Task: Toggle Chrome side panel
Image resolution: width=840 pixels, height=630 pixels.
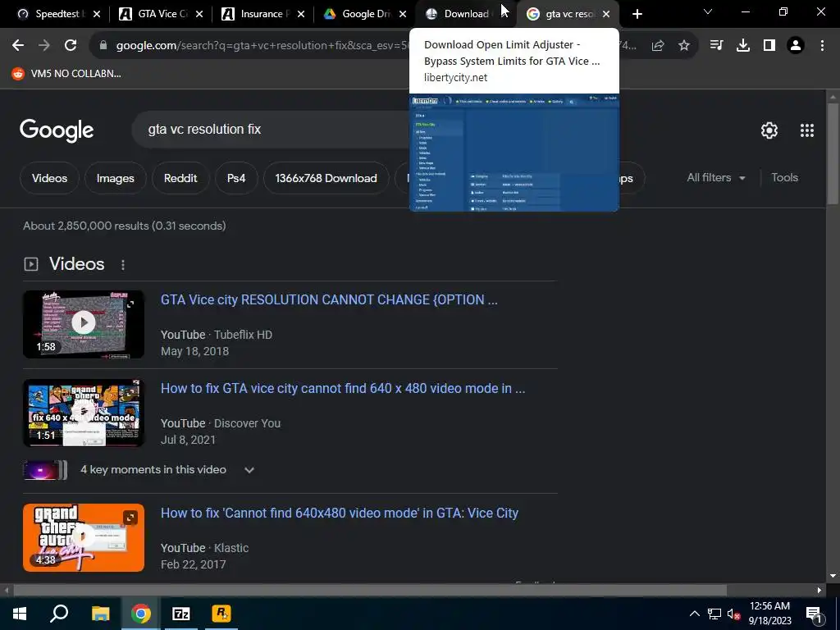Action: tap(769, 46)
